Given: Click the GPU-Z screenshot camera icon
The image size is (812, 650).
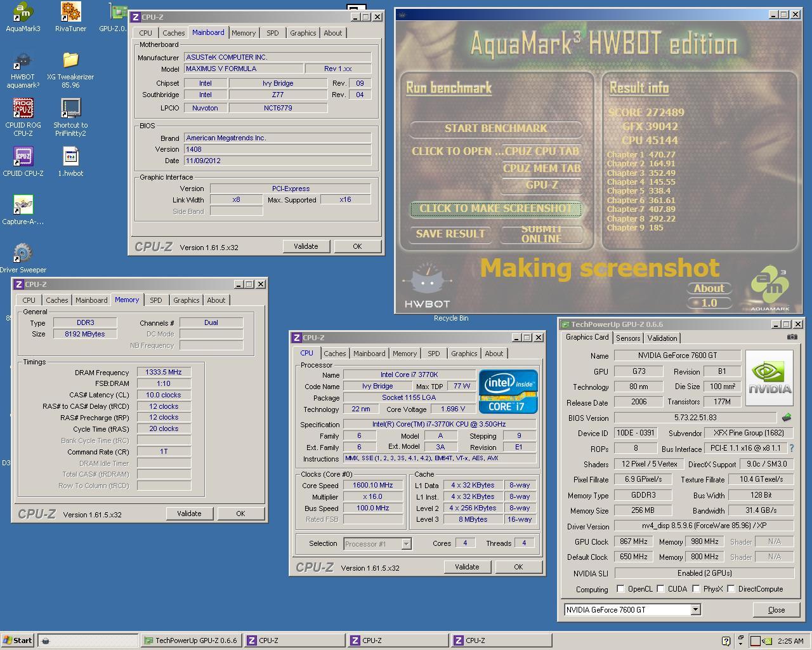Looking at the screenshot, I should (x=792, y=337).
